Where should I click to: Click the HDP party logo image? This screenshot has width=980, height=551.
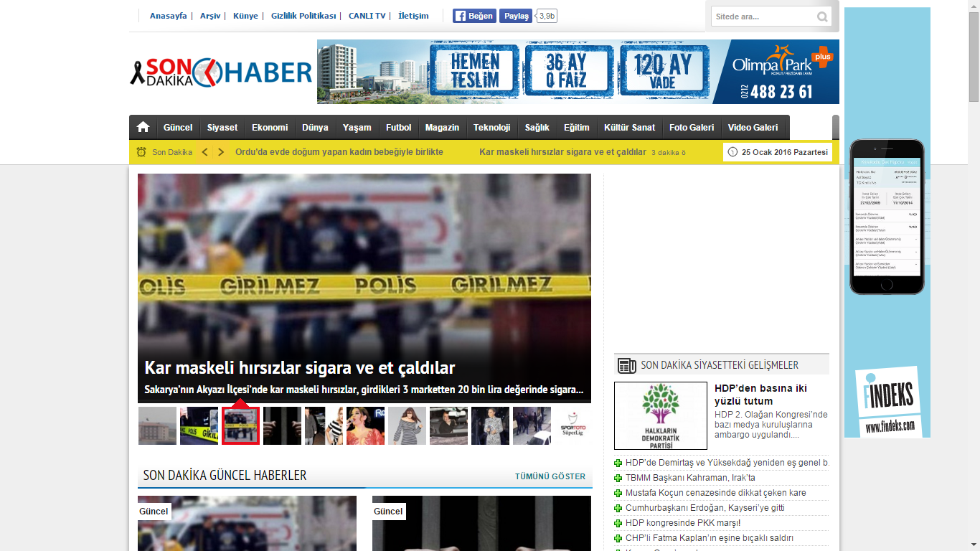point(661,416)
